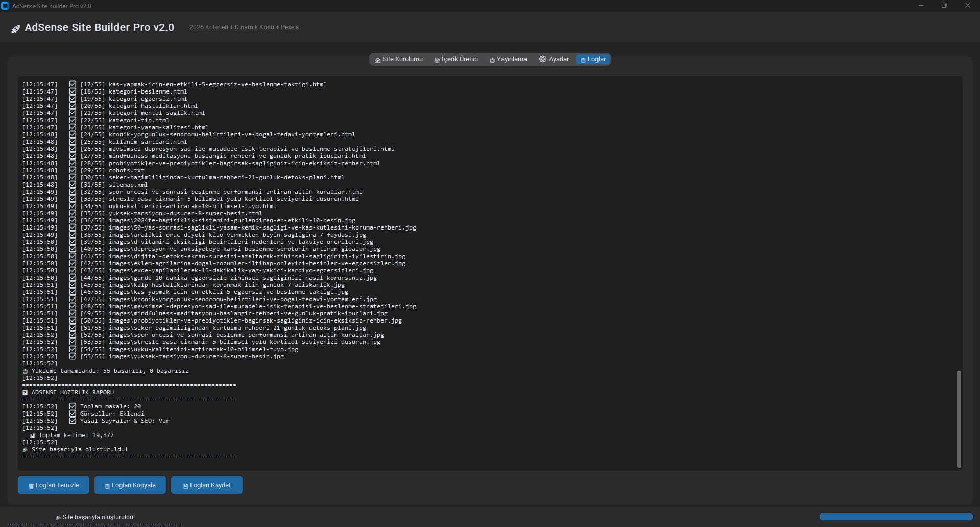Viewport: 980px width, 527px height.
Task: Click the AdSense Site Builder title bar app icon
Action: pyautogui.click(x=5, y=6)
